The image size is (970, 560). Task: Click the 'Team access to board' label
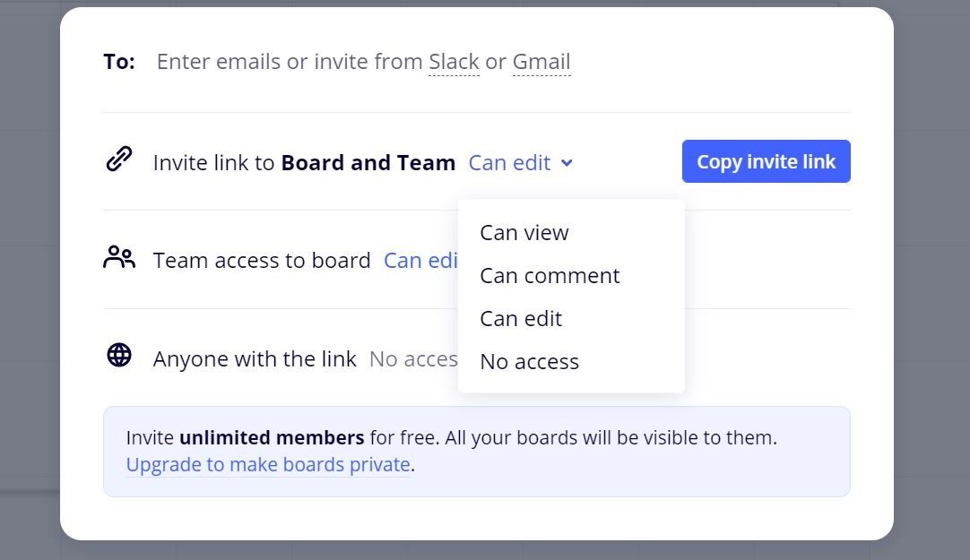262,260
